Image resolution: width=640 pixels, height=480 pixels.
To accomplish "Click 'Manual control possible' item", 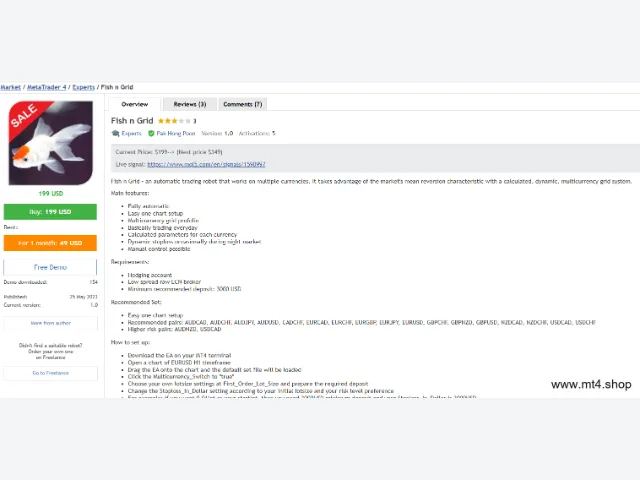I will (x=159, y=249).
